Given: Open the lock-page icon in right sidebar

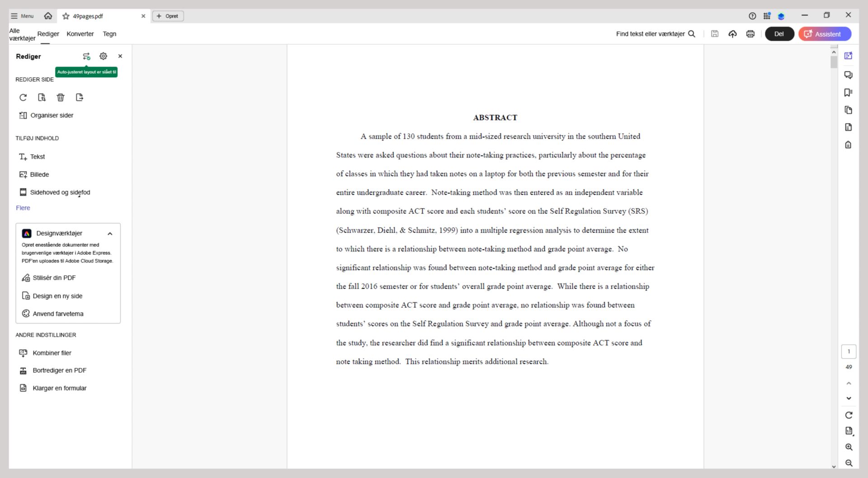Looking at the screenshot, I should click(849, 145).
